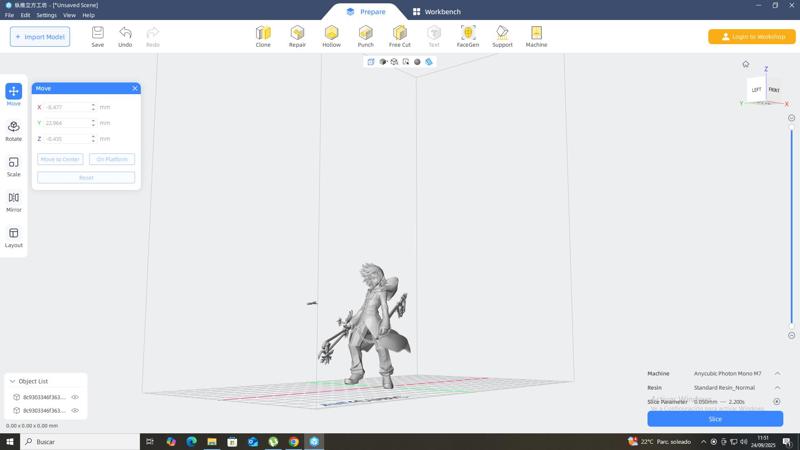Click the LEFT face of the view cube

[756, 90]
